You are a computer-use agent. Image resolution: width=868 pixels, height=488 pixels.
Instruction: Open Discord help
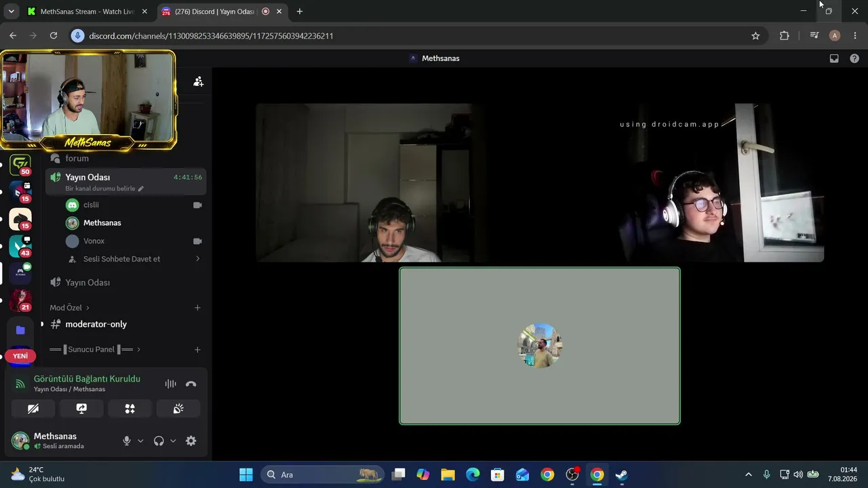[854, 58]
